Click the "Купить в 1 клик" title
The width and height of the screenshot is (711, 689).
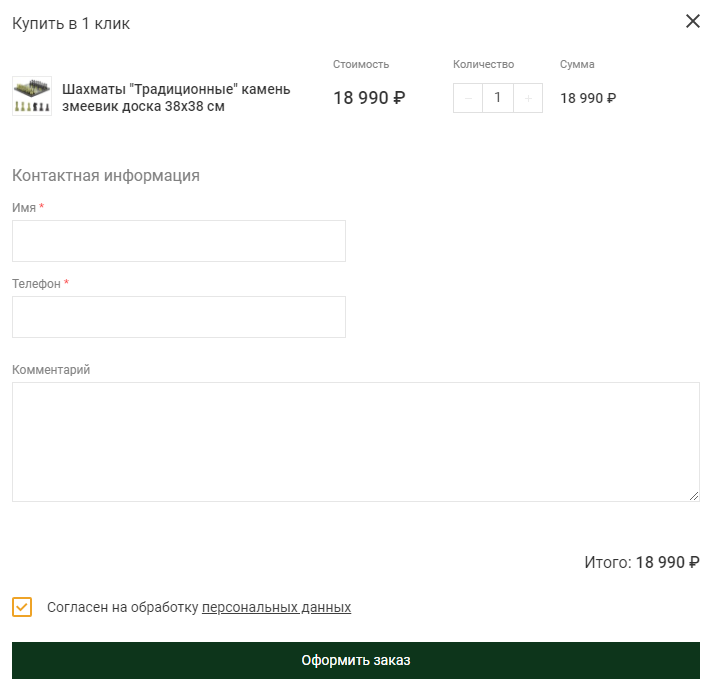[71, 23]
